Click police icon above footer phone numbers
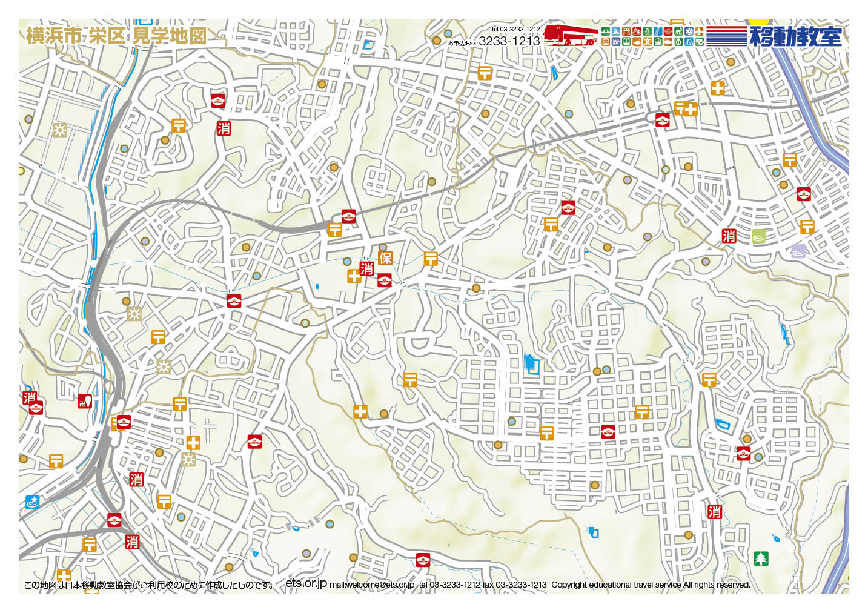This screenshot has height=613, width=868. [423, 559]
